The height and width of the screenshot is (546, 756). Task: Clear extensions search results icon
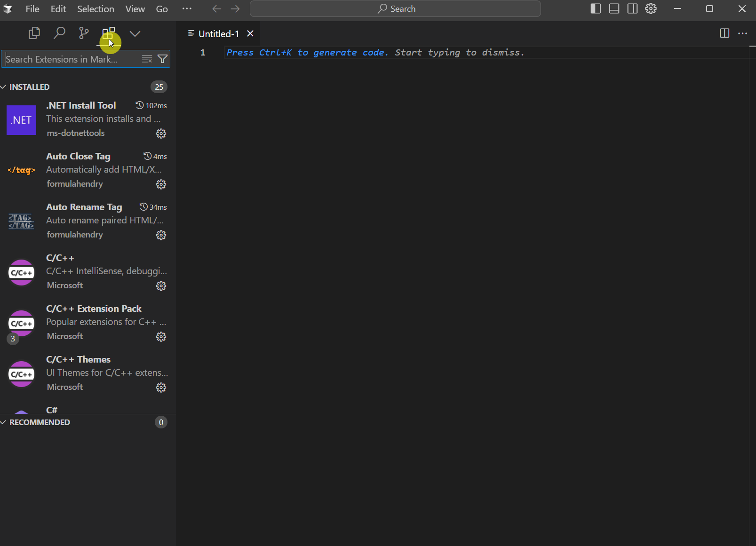tap(147, 59)
